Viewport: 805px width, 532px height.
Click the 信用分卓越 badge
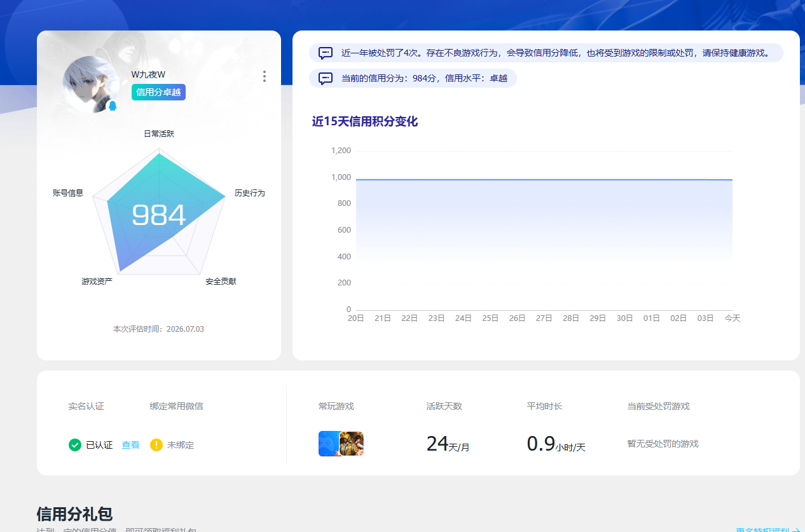click(x=158, y=92)
